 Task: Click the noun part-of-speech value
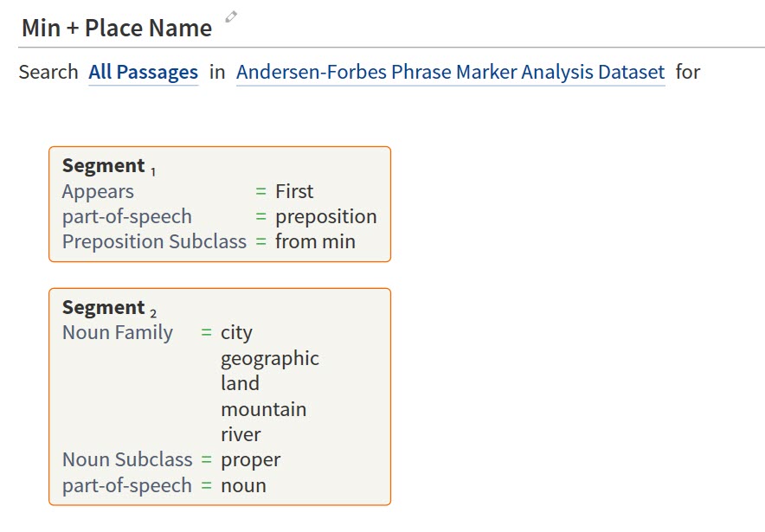tap(243, 485)
